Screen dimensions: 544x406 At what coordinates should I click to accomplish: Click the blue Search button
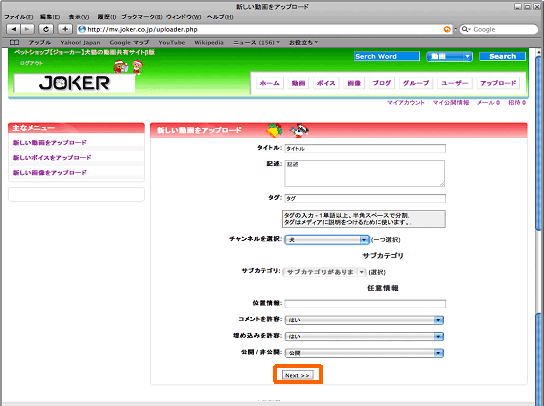(x=502, y=56)
